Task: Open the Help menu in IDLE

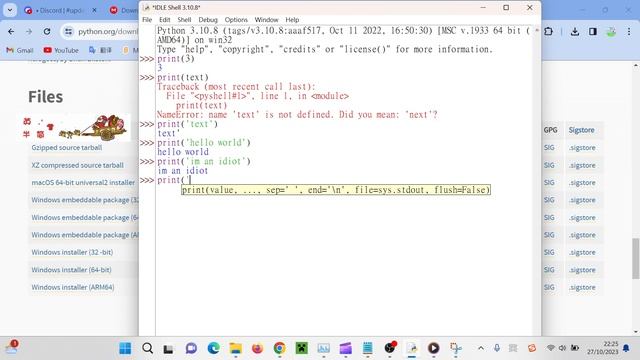Action: (x=292, y=20)
